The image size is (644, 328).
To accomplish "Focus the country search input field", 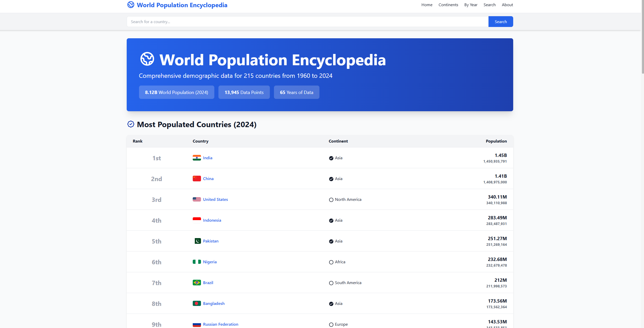I will click(307, 22).
